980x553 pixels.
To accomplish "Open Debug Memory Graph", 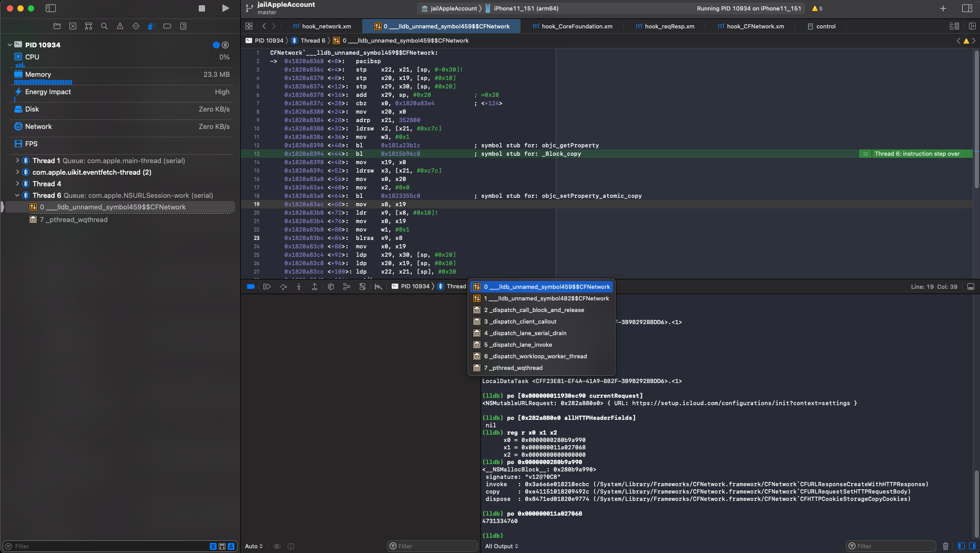I will coord(346,287).
